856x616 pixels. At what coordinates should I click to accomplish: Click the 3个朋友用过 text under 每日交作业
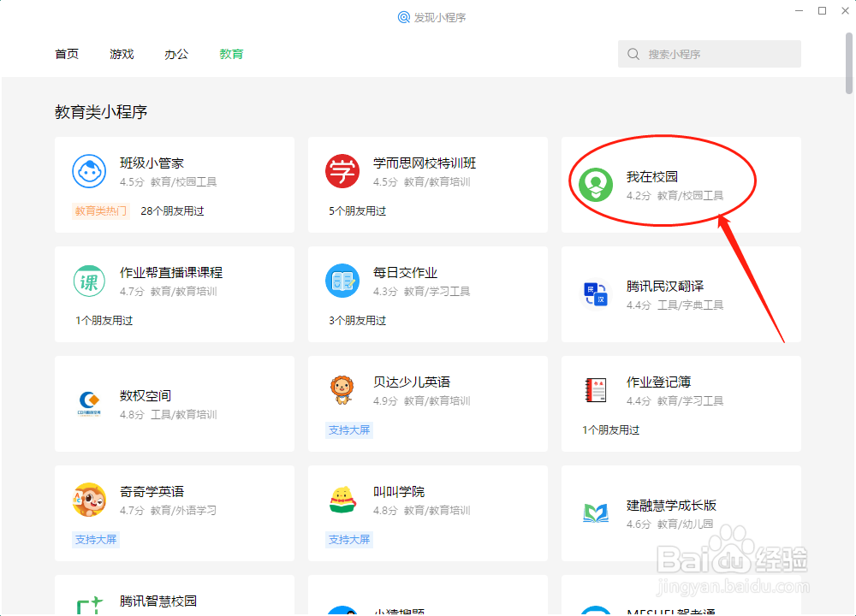358,321
